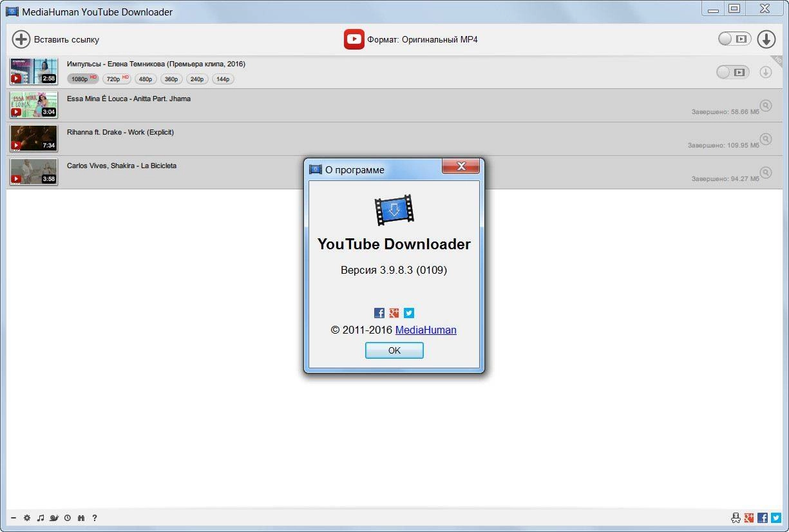Viewport: 789px width, 532px height.
Task: Click the Twitter icon in the About dialog
Action: pos(409,313)
